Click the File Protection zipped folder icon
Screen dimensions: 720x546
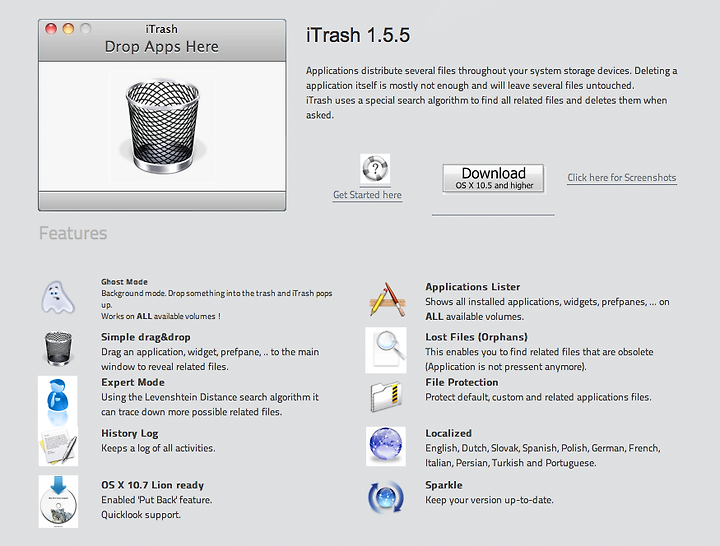[386, 397]
